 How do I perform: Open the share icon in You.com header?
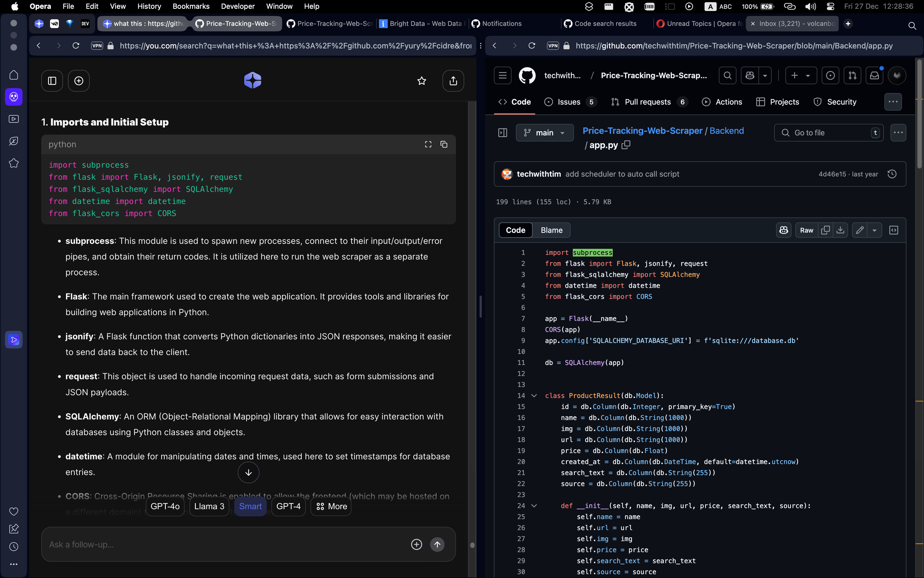[453, 81]
